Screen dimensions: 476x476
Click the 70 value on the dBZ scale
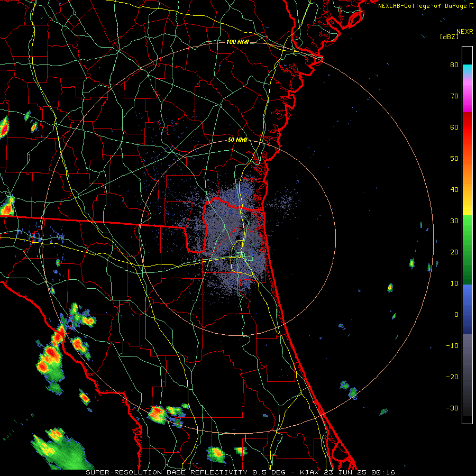pyautogui.click(x=454, y=96)
